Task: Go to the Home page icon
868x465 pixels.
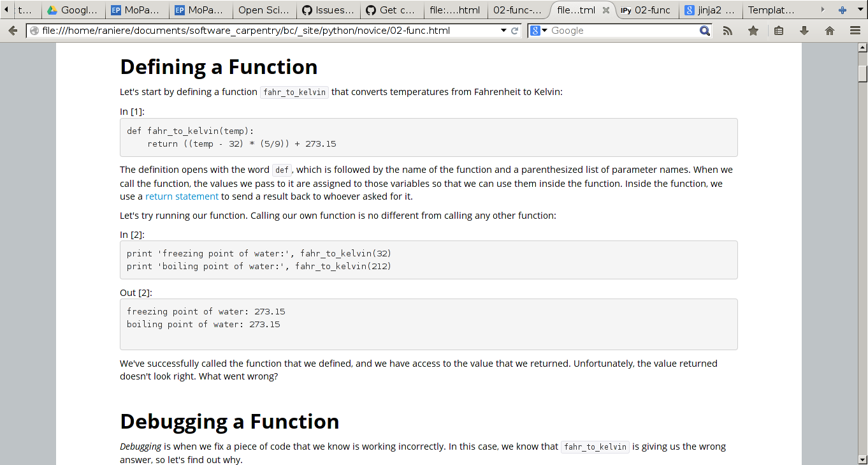Action: 830,31
